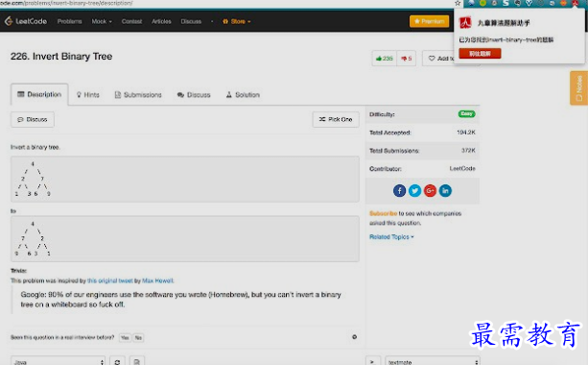The width and height of the screenshot is (588, 365).
Task: Click the Discuss button below the tabs
Action: coord(33,119)
